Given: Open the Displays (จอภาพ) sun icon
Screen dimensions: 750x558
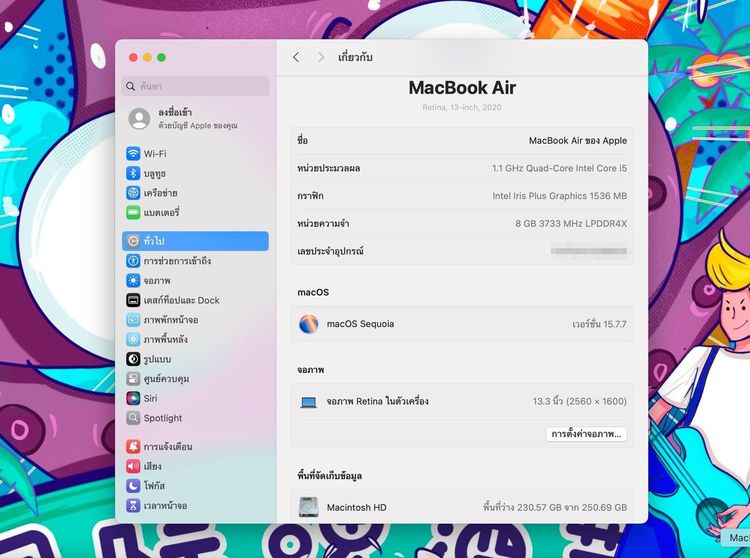Looking at the screenshot, I should pos(133,280).
